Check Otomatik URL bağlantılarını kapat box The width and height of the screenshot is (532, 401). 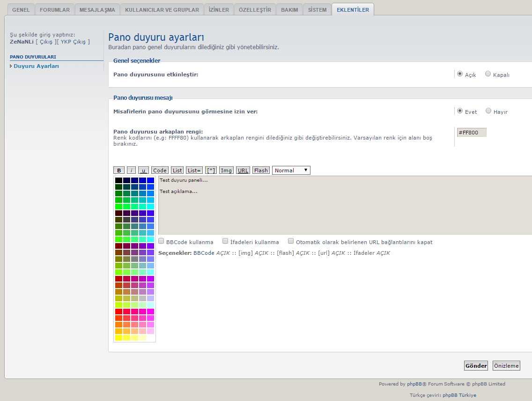tap(291, 241)
